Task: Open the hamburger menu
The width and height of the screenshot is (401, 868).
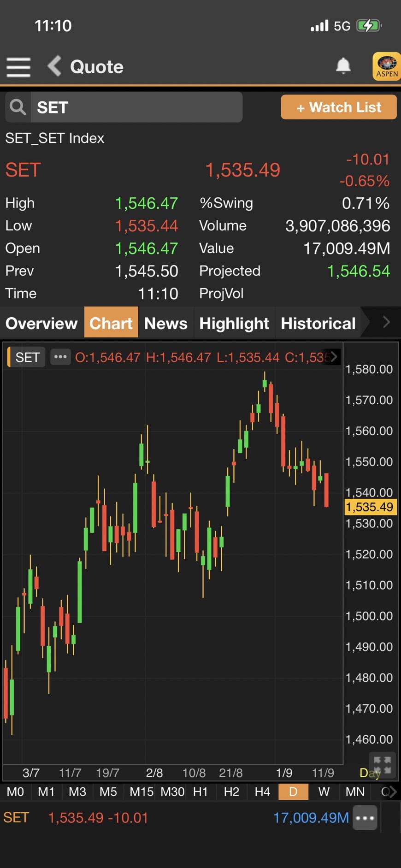Action: coord(18,67)
